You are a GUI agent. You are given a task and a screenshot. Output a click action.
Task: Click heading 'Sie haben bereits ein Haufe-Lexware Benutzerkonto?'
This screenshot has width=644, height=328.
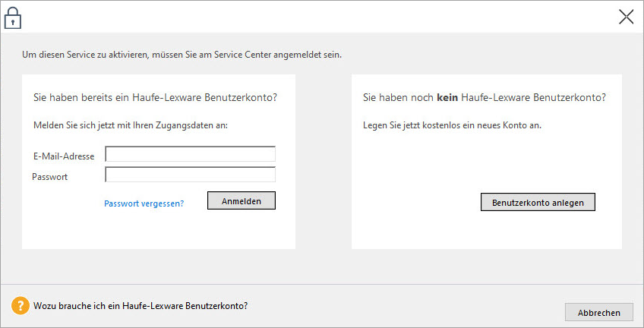tap(155, 98)
